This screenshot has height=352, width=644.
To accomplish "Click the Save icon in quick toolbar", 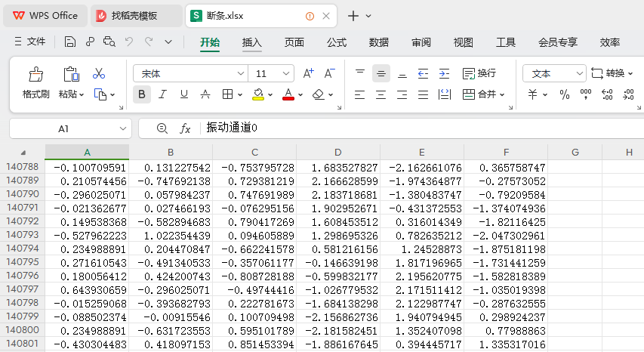I will [69, 42].
